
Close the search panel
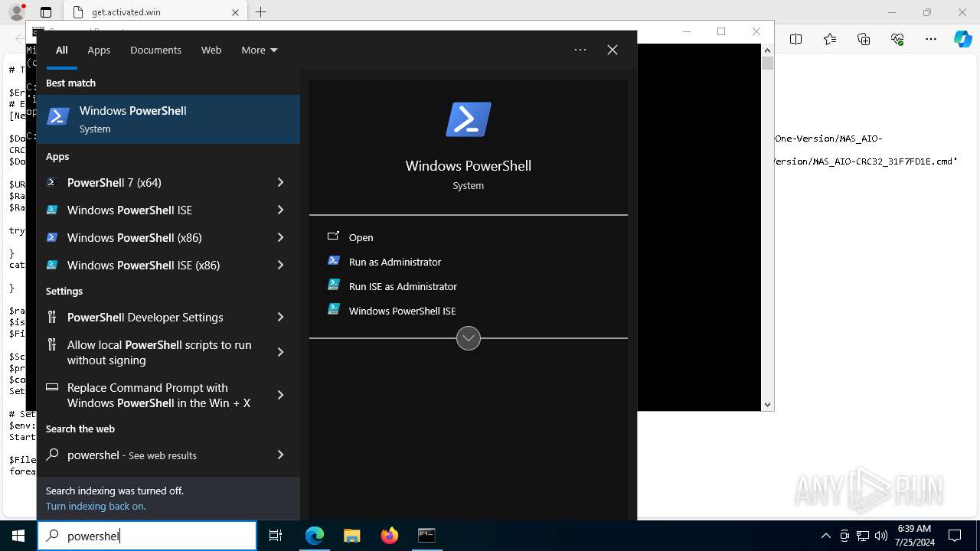612,50
